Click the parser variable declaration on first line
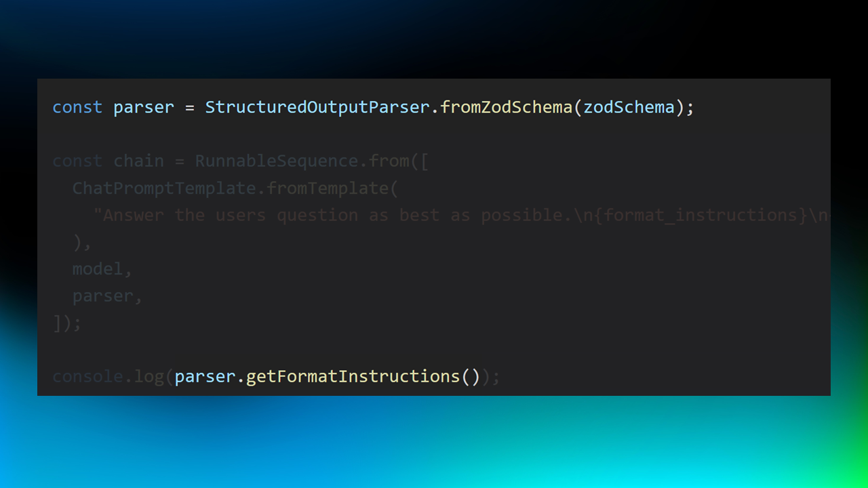Screen dimensions: 868x488 pyautogui.click(x=144, y=108)
